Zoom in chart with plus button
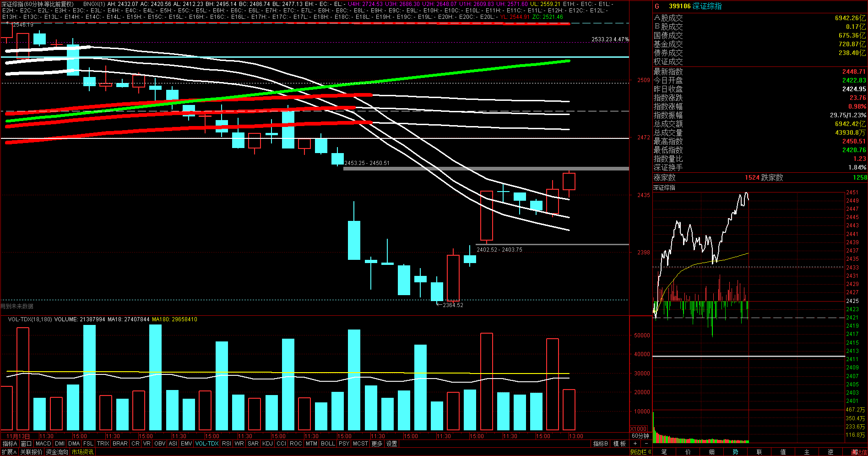This screenshot has width=868, height=456. pos(635,444)
